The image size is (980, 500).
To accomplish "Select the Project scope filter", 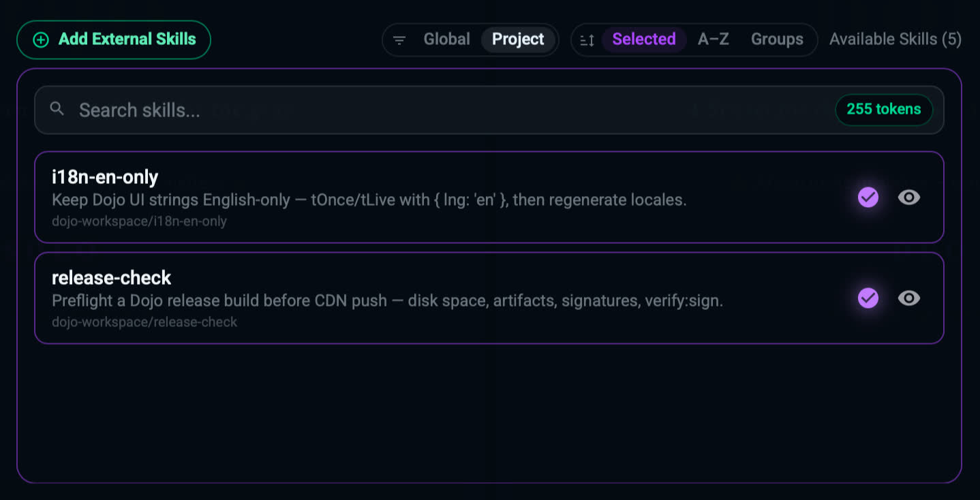I will pyautogui.click(x=518, y=40).
